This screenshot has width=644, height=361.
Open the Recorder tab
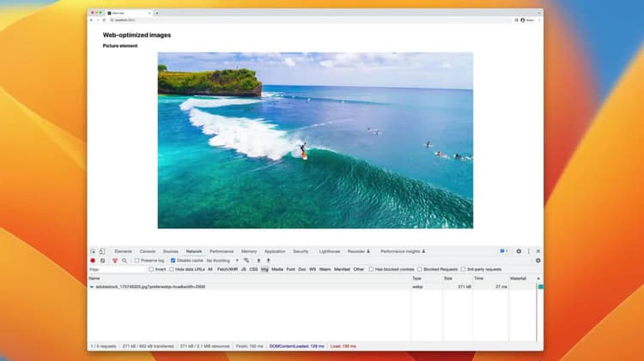point(359,251)
